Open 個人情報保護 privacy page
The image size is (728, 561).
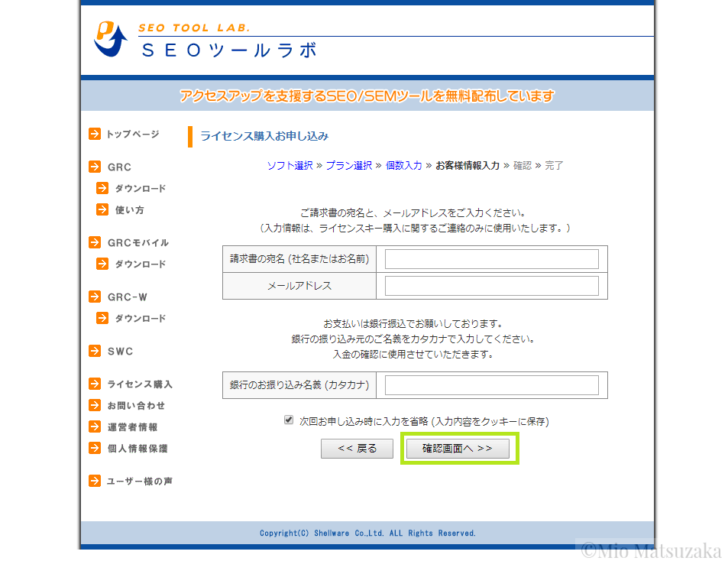tap(138, 449)
